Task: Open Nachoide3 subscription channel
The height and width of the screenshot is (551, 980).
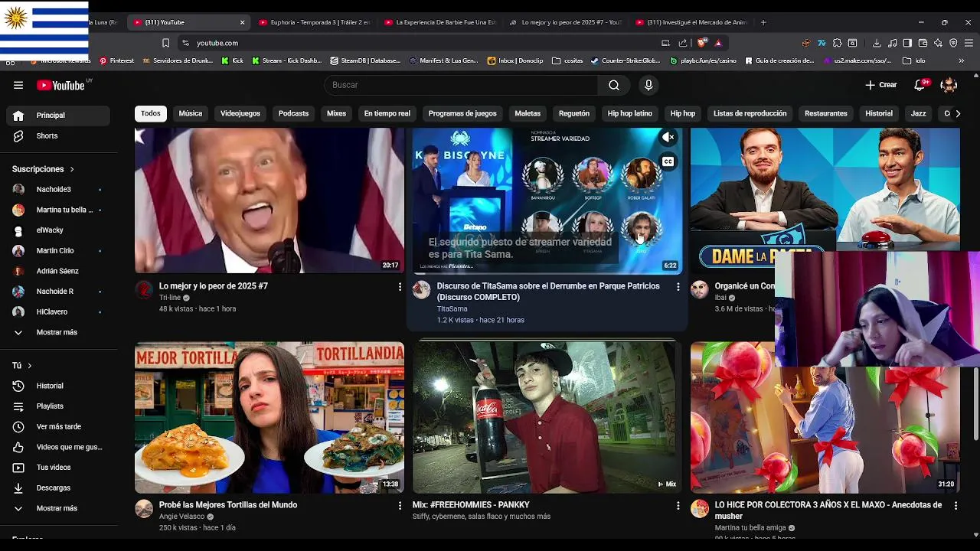Action: tap(57, 189)
